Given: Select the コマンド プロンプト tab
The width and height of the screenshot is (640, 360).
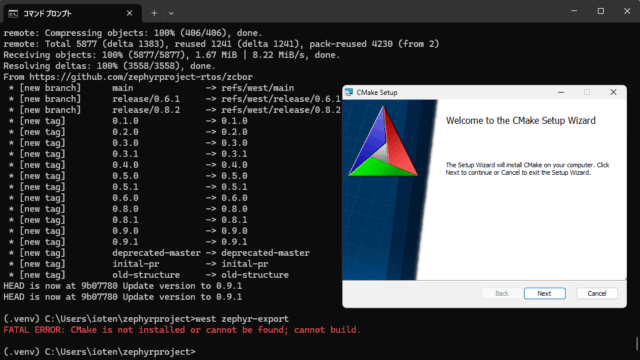Looking at the screenshot, I should click(72, 13).
